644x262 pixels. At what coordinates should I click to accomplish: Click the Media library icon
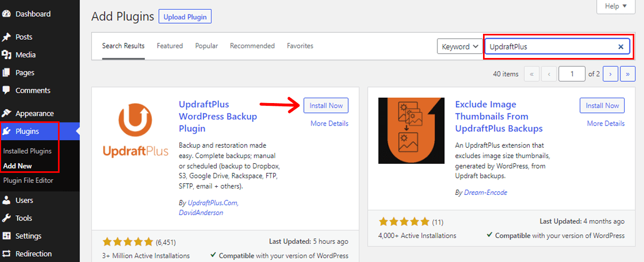[6, 55]
